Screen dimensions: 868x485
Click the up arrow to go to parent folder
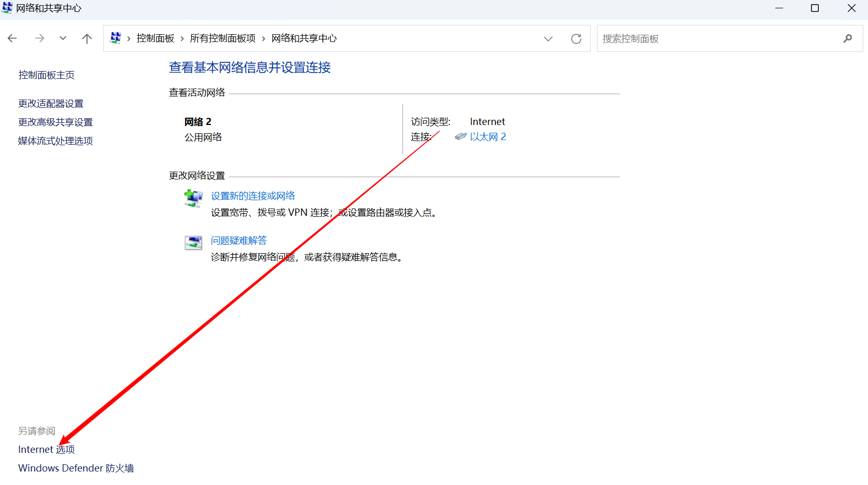point(87,38)
